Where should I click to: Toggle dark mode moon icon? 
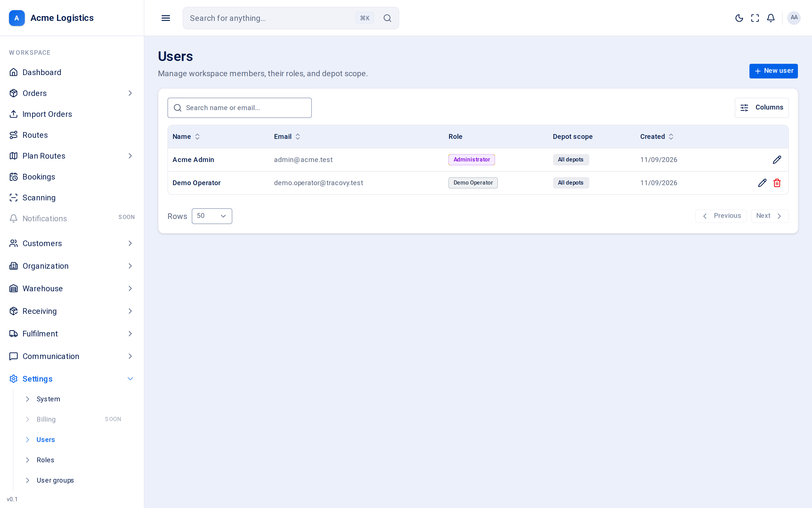(x=739, y=18)
